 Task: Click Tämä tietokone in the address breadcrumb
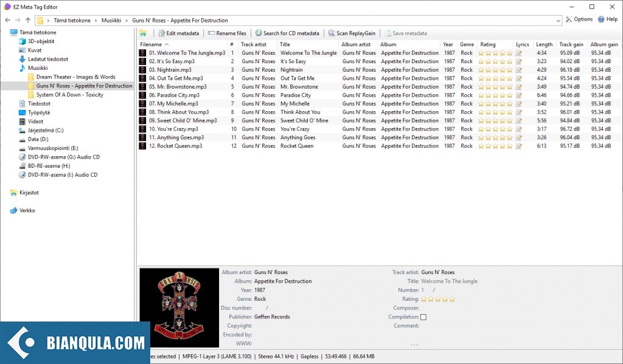(x=72, y=21)
